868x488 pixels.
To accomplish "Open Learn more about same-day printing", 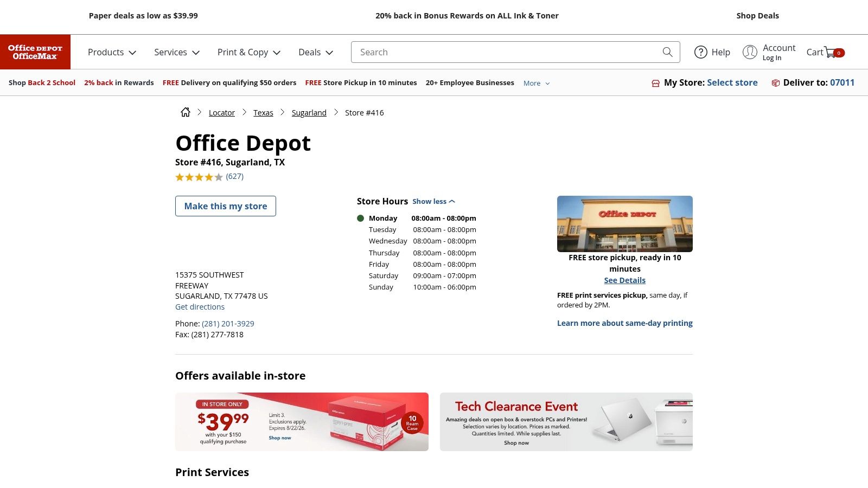I will (x=625, y=323).
